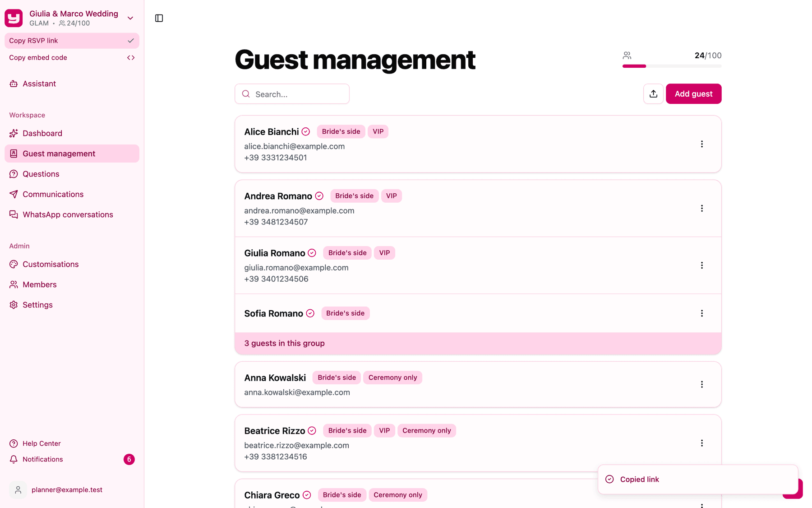This screenshot has width=812, height=508.
Task: Open the three-dot menu for Anna Kowalski
Action: [x=701, y=384]
